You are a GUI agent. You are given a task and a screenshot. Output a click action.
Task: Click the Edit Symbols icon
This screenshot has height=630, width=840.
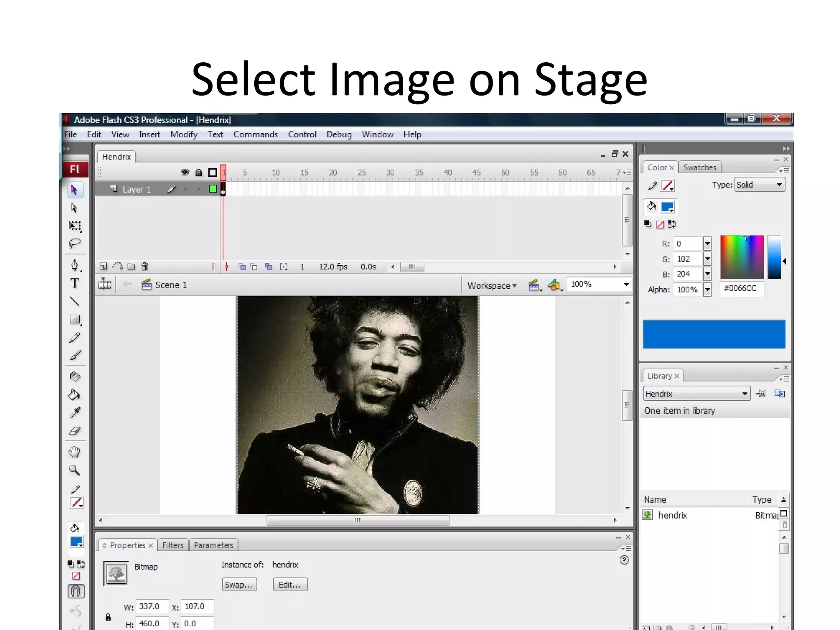coord(555,285)
